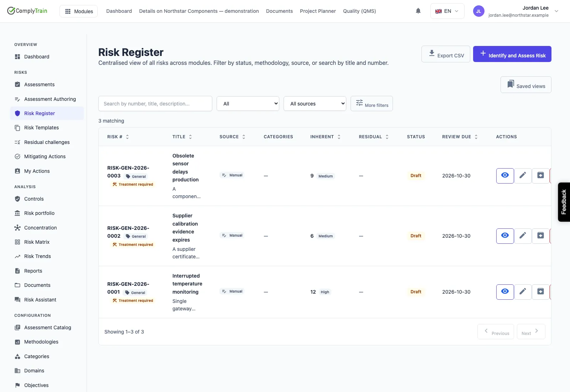This screenshot has height=392, width=570.
Task: Sort by Risk # column
Action: click(x=118, y=137)
